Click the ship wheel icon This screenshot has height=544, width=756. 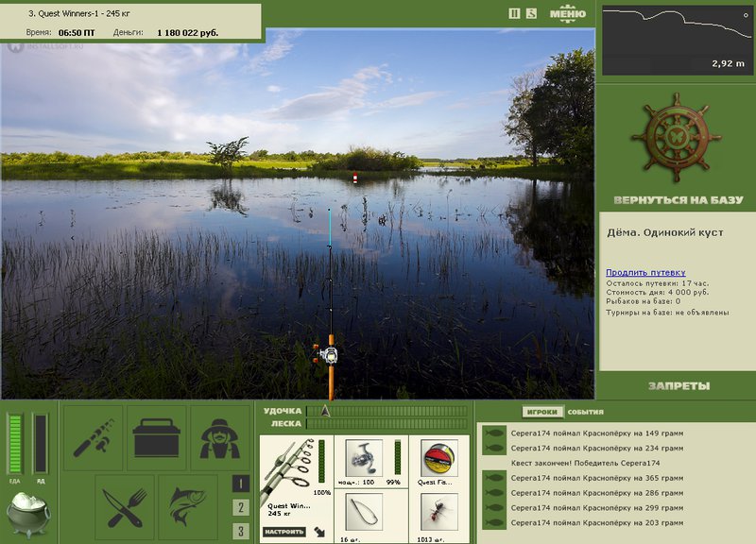point(677,139)
